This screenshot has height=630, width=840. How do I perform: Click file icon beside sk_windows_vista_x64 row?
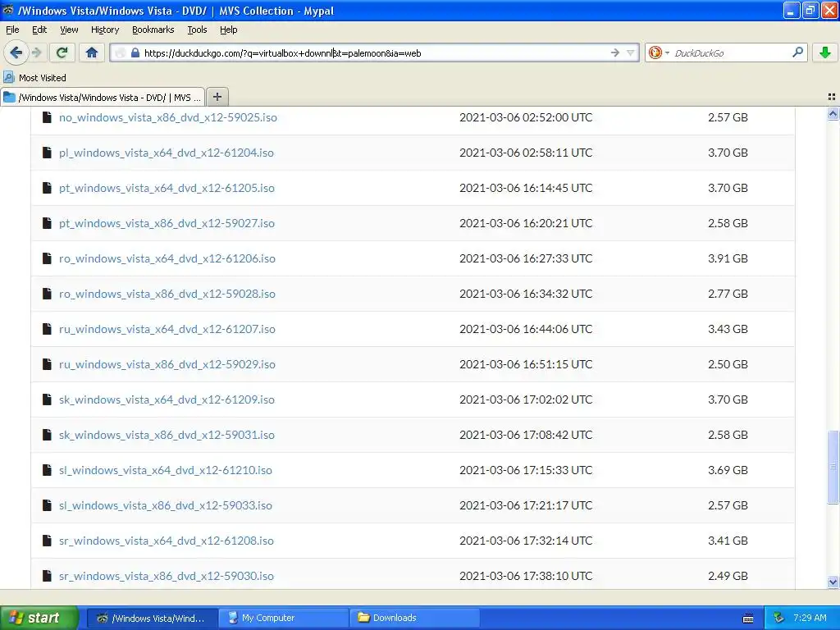[47, 399]
